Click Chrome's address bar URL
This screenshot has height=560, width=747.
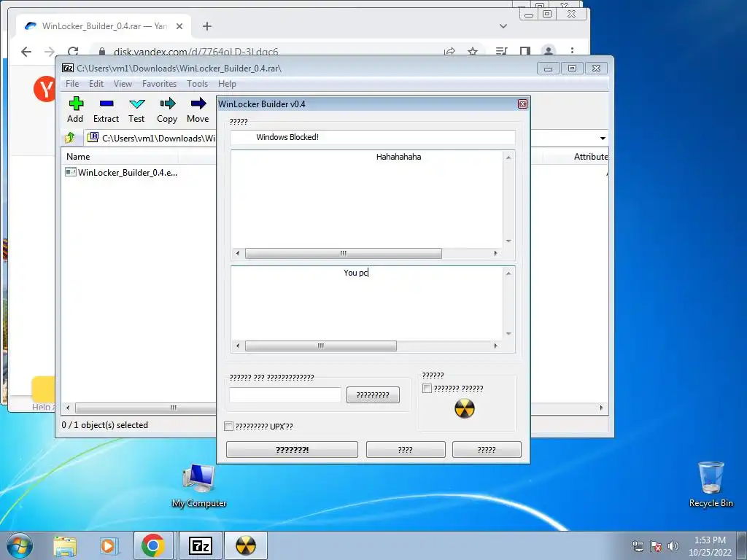click(x=196, y=52)
